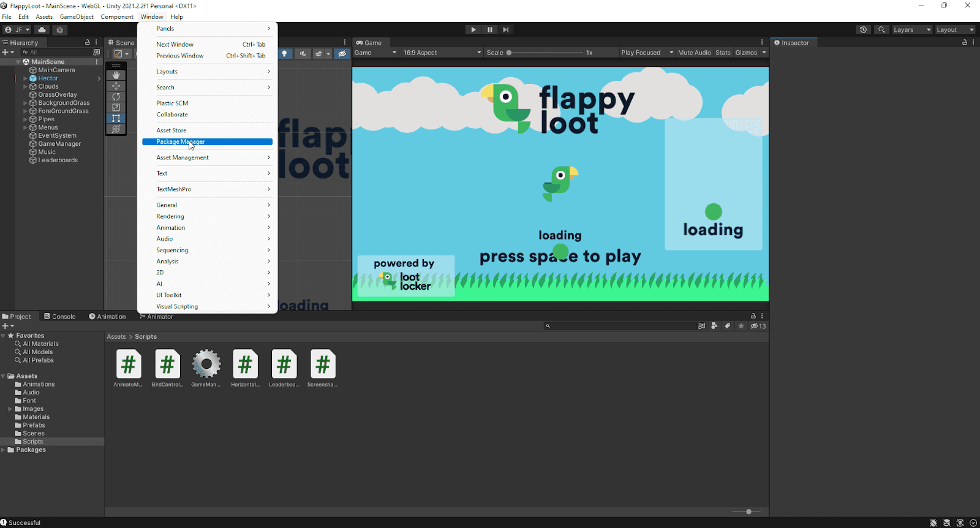Open Gizmos dropdown arrow
The height and width of the screenshot is (528, 980).
point(764,53)
